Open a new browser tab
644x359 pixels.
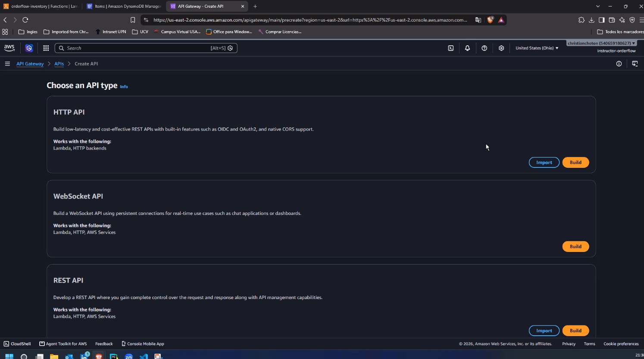[255, 6]
